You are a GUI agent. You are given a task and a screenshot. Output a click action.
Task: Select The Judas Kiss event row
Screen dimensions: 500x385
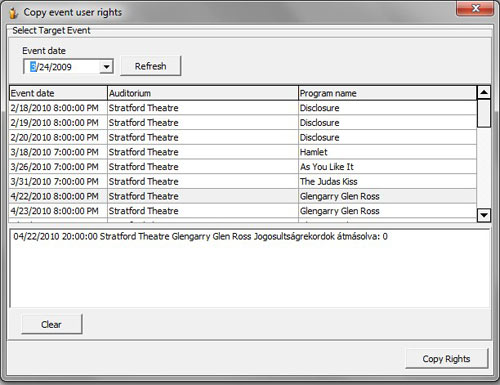click(243, 181)
